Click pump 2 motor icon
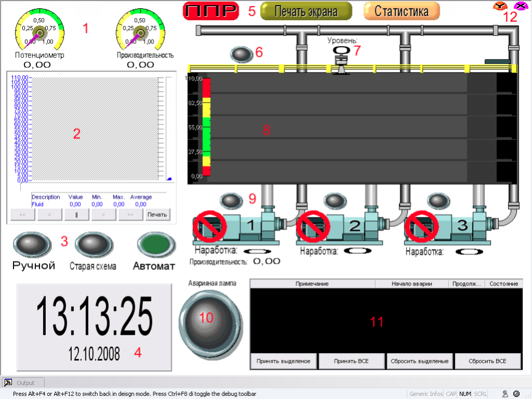 coord(314,227)
